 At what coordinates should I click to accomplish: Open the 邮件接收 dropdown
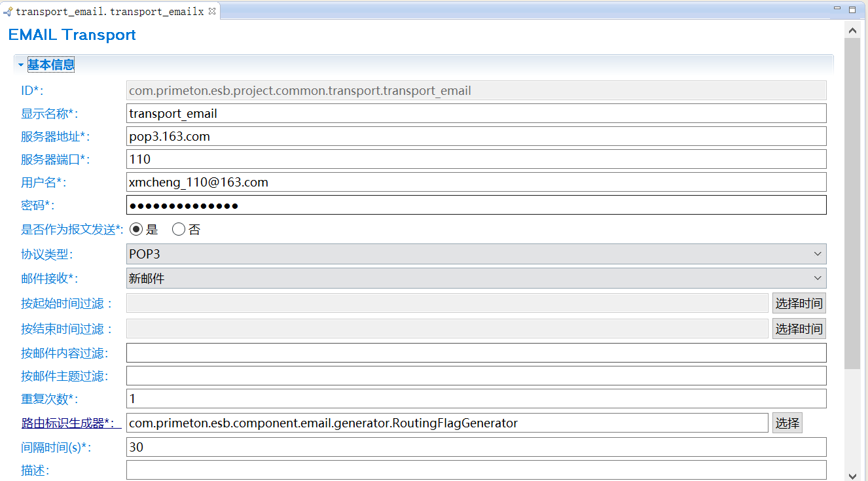tap(476, 278)
